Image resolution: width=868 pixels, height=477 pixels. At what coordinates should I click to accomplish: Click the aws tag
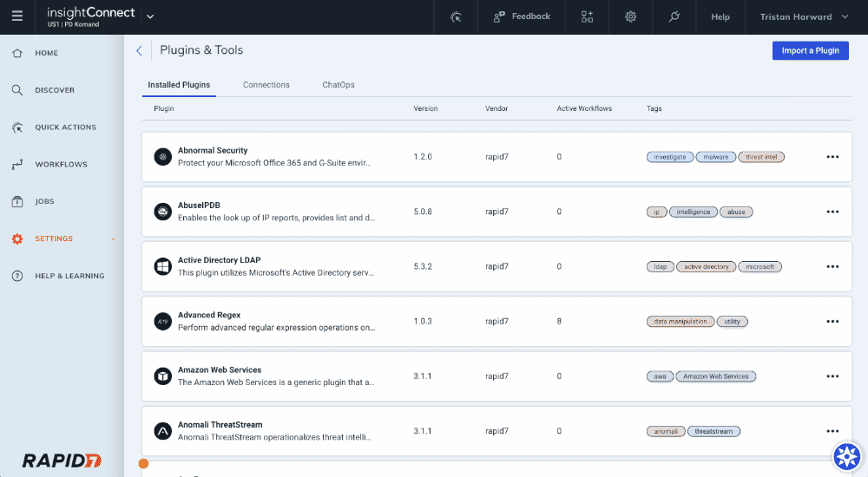(x=660, y=376)
